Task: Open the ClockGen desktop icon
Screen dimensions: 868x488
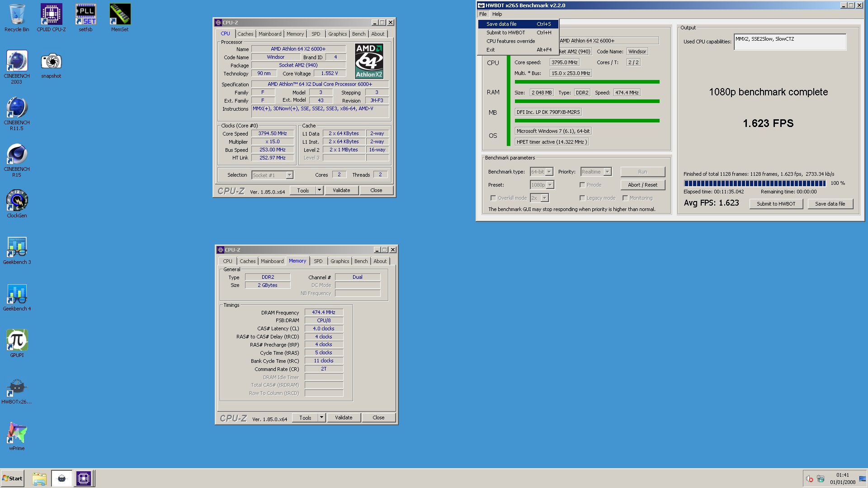Action: click(17, 204)
